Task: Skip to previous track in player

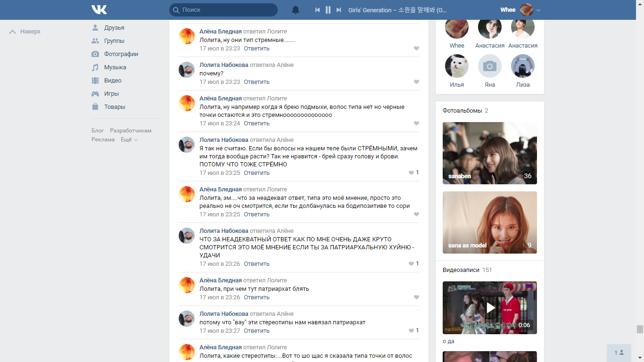Action: click(317, 10)
